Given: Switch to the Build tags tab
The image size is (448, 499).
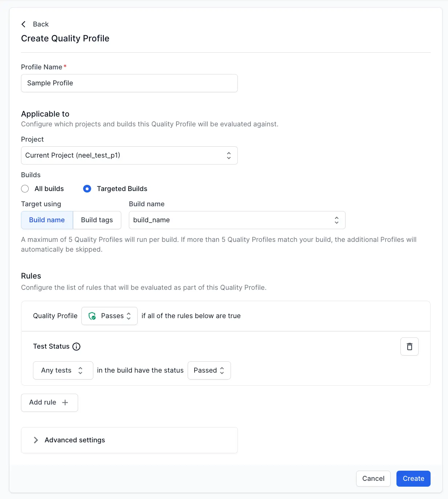Looking at the screenshot, I should point(97,220).
